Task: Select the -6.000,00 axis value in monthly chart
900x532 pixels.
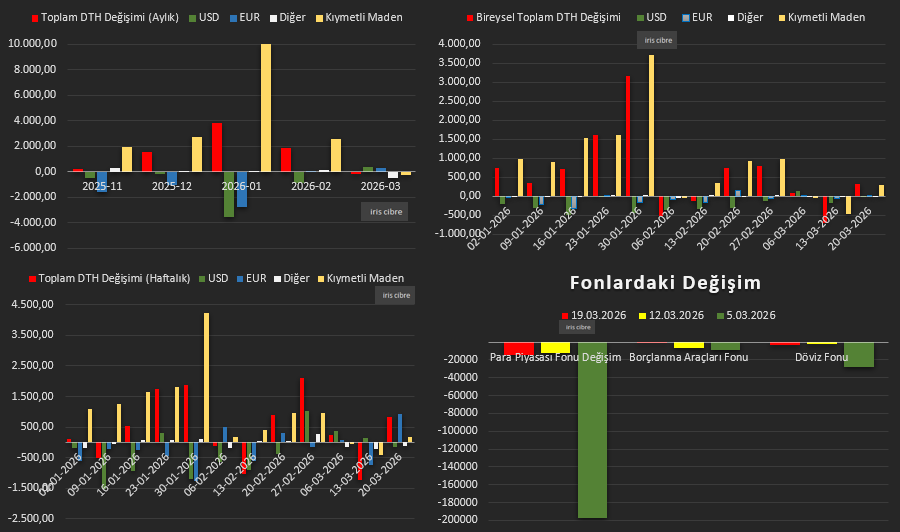Action: pos(33,248)
